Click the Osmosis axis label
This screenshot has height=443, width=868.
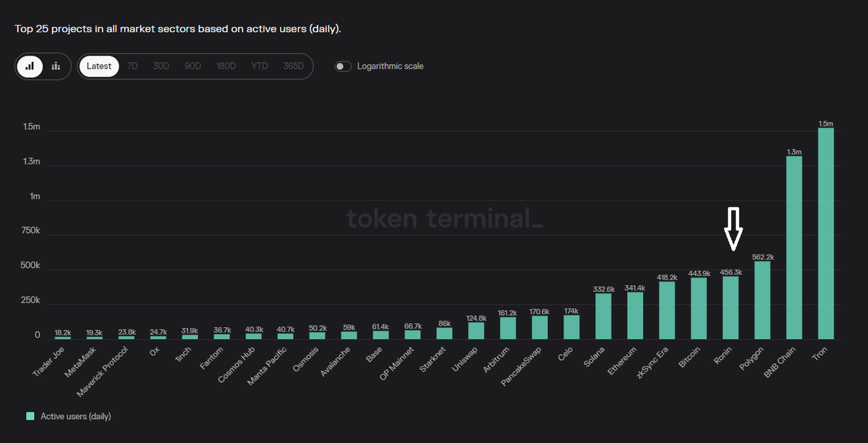click(x=306, y=358)
